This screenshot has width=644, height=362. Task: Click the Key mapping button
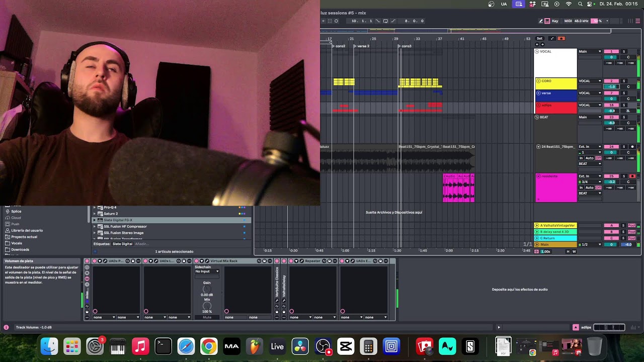pos(555,21)
